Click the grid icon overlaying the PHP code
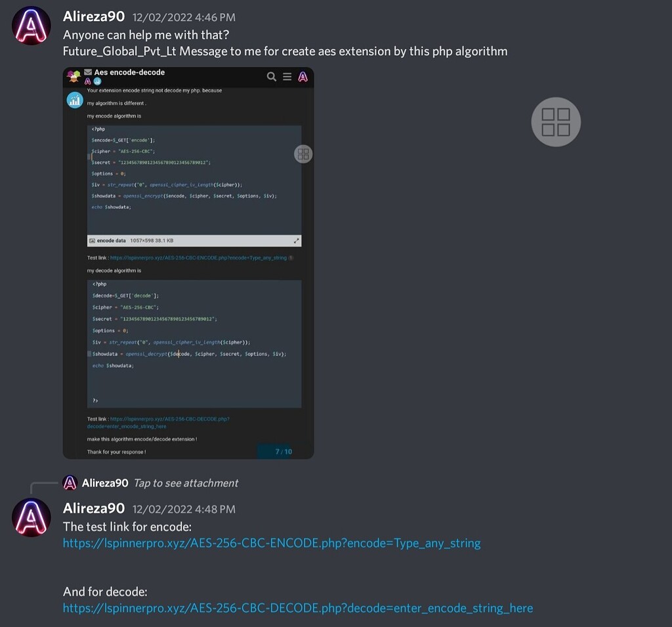The width and height of the screenshot is (672, 627). click(x=303, y=154)
